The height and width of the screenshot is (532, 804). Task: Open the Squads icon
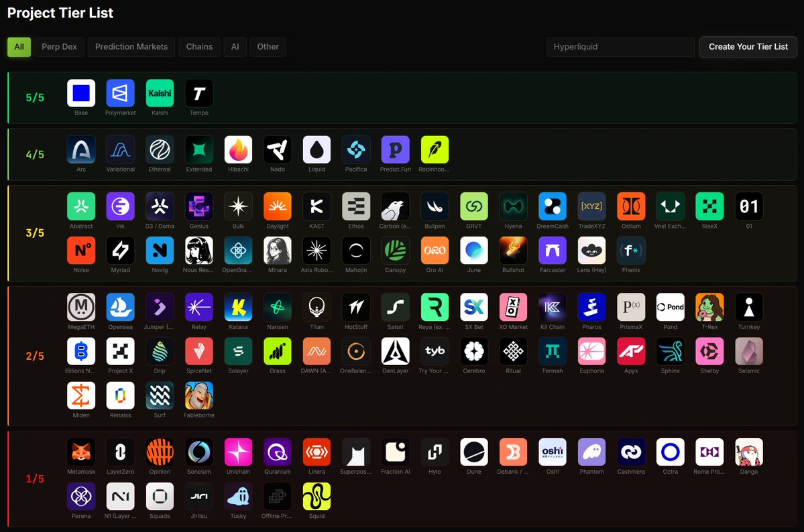[x=160, y=496]
